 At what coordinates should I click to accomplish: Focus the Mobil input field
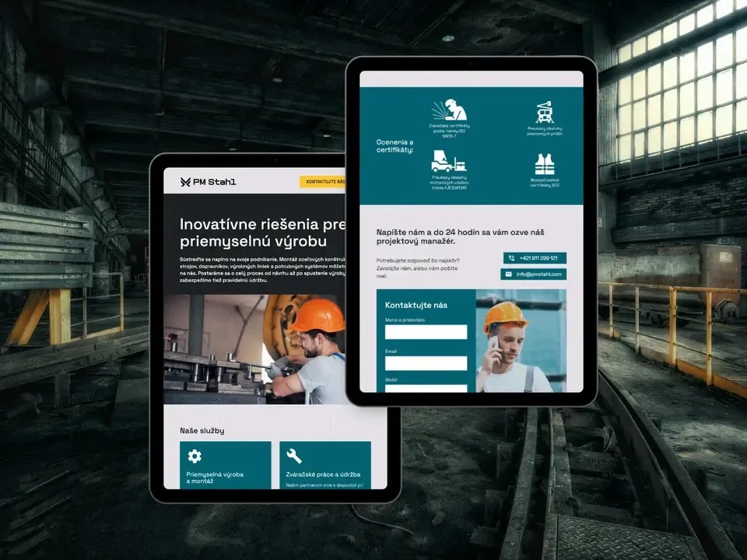(x=426, y=388)
